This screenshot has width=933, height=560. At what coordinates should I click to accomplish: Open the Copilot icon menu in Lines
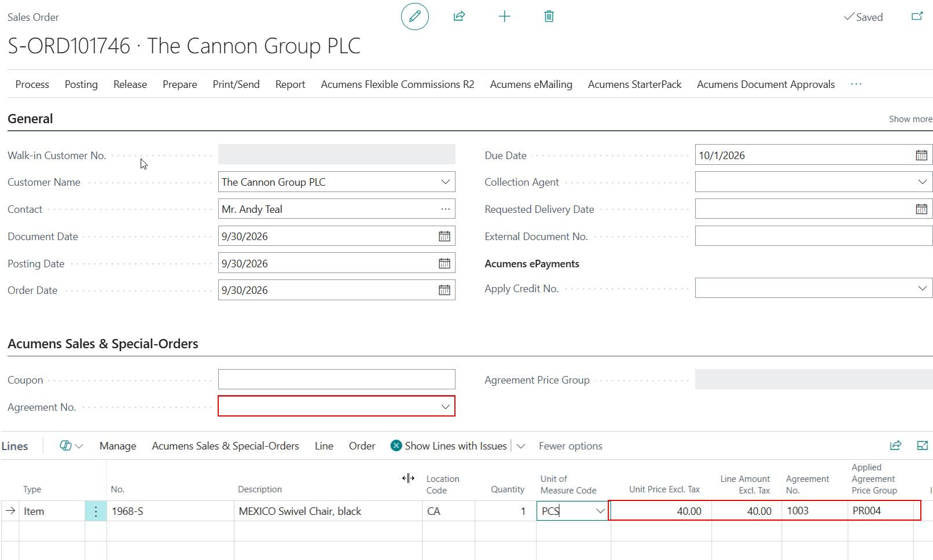click(x=71, y=445)
